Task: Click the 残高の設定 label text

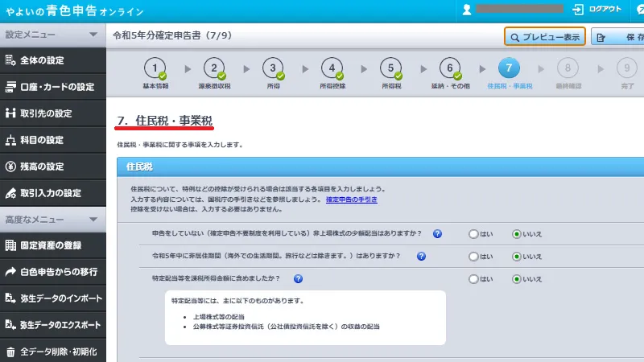Action: 43,167
